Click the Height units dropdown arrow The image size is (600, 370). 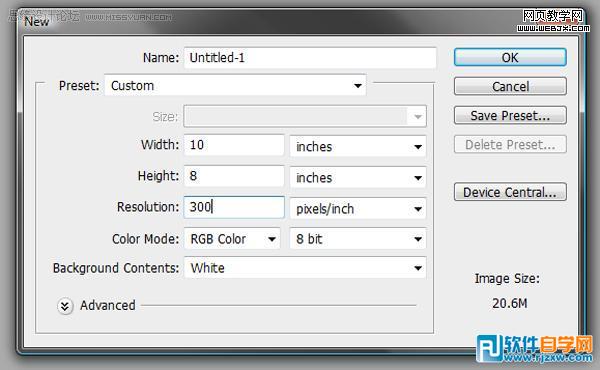[x=418, y=178]
